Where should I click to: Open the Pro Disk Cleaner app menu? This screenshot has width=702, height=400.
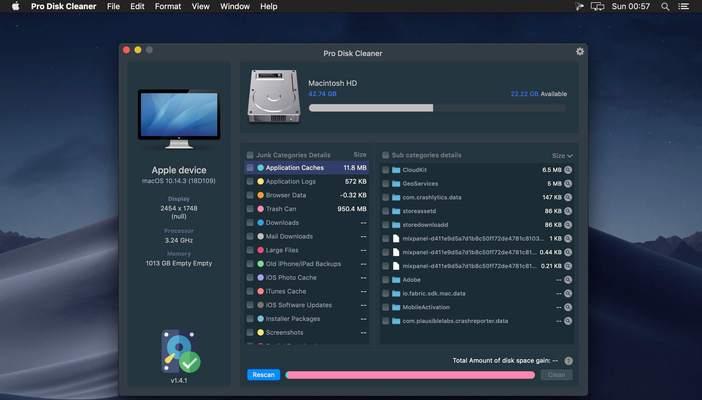(64, 6)
